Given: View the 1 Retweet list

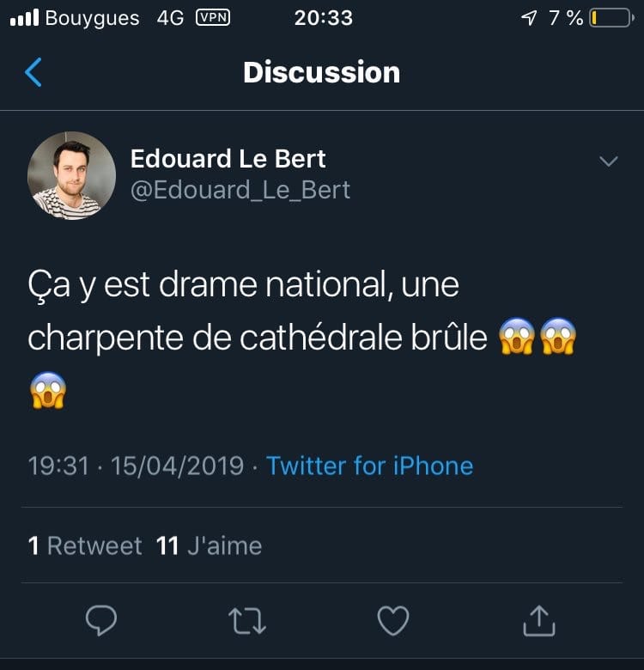Looking at the screenshot, I should point(85,545).
